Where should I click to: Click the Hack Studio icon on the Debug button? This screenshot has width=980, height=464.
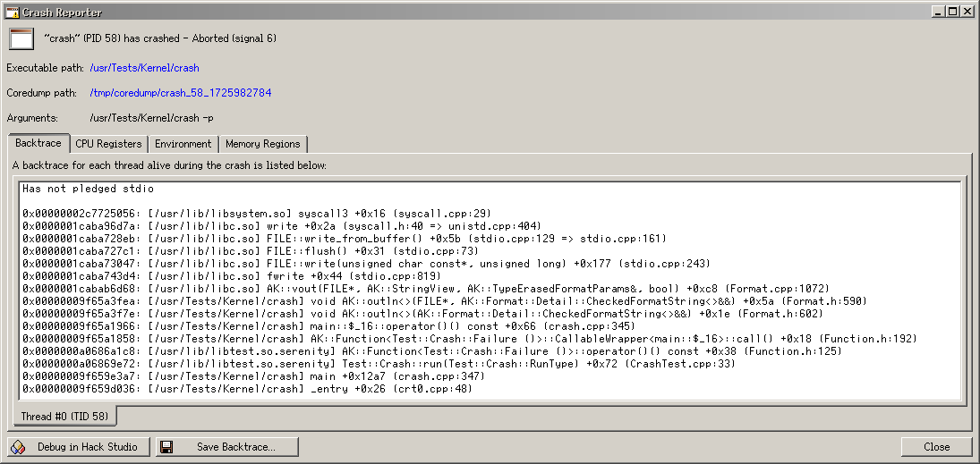coord(18,447)
